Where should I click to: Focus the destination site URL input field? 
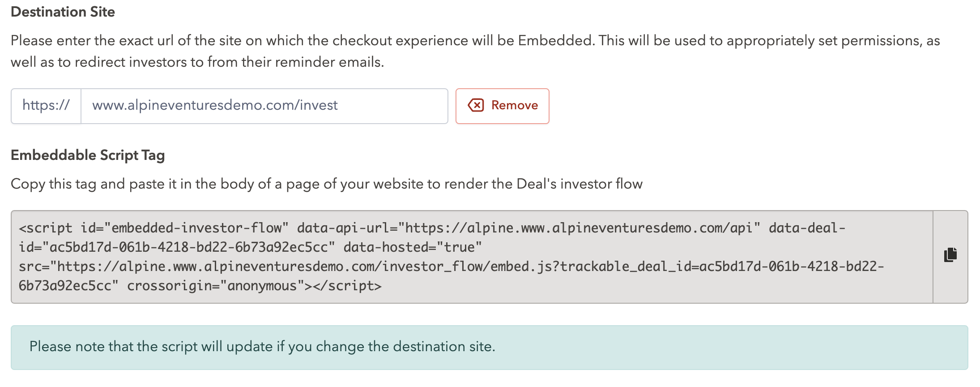[x=264, y=106]
